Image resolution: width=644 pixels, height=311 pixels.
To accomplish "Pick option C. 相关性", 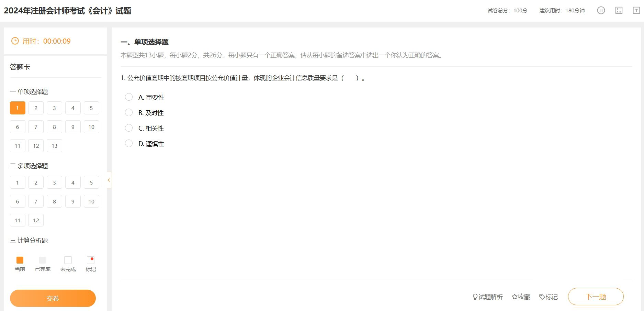I will point(129,128).
